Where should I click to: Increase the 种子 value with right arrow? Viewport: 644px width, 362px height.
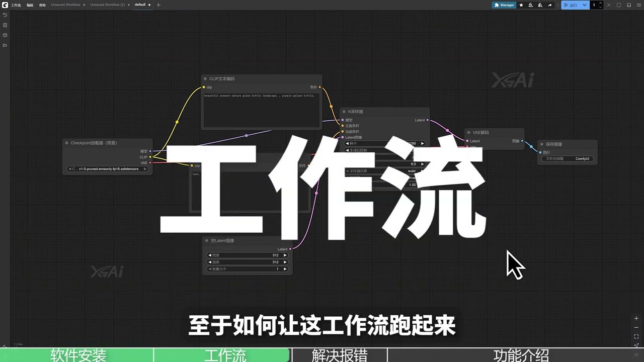(x=423, y=143)
